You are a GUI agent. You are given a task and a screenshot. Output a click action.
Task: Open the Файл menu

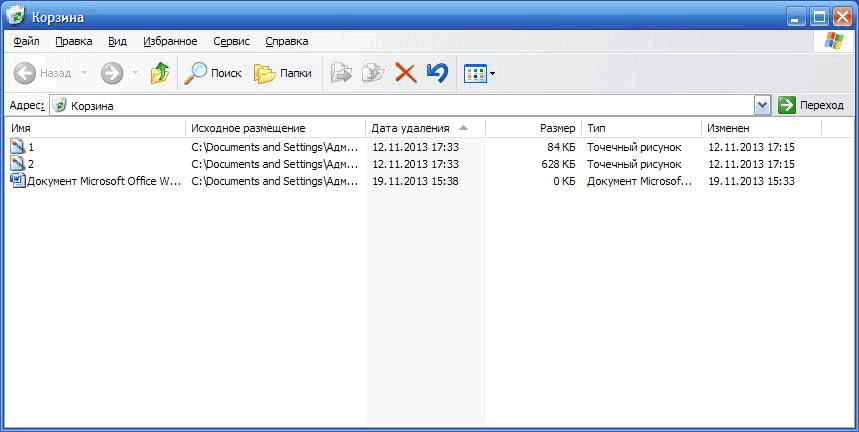(x=27, y=41)
